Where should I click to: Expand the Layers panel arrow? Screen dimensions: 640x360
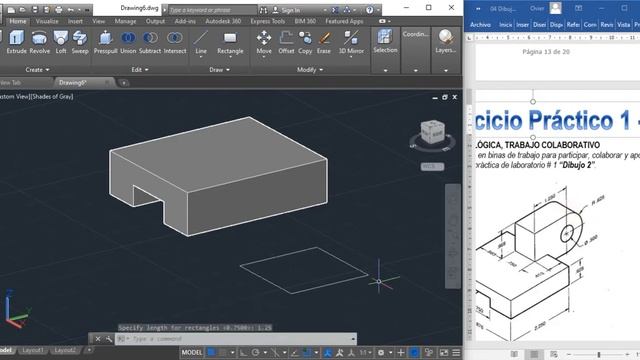pos(446,70)
